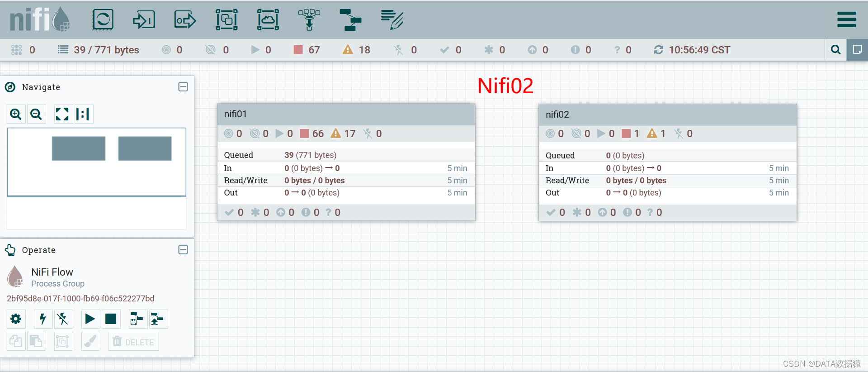Zoom in on the canvas
This screenshot has height=372, width=868.
[16, 114]
